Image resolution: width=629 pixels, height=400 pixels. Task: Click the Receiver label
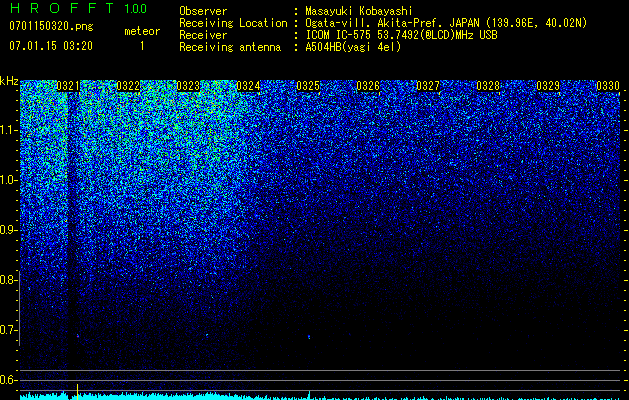point(203,35)
